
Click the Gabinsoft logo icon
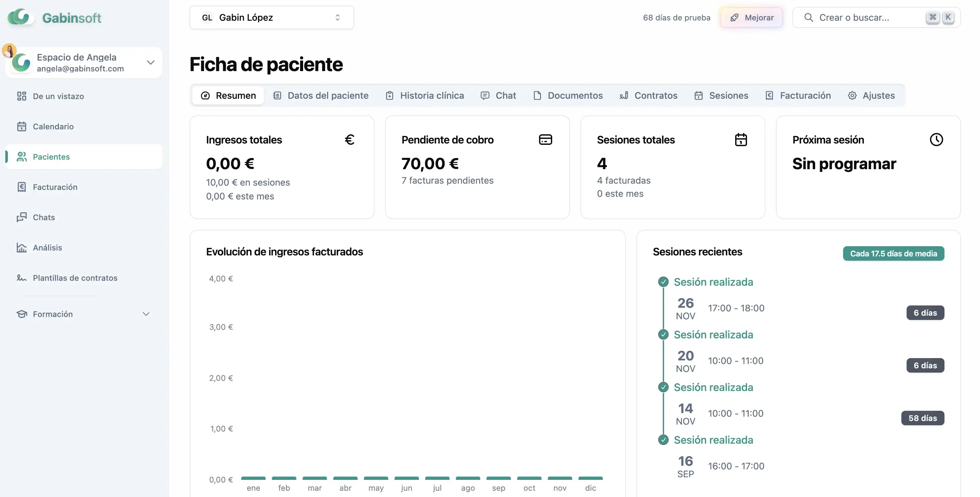tap(19, 17)
